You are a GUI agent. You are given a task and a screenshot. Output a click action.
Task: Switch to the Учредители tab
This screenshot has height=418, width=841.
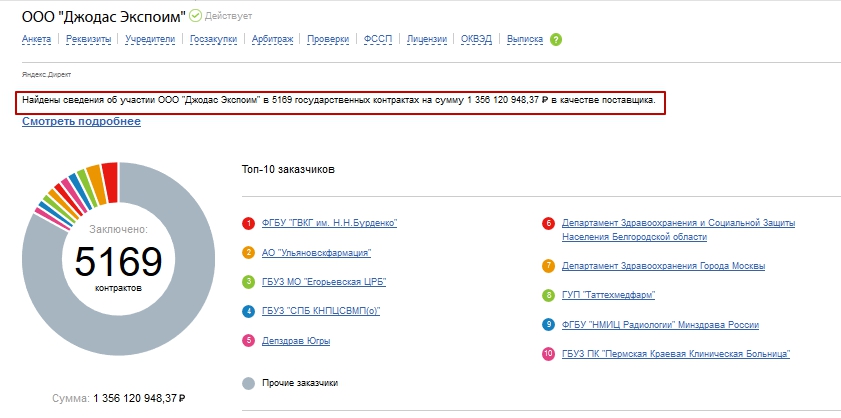point(150,39)
